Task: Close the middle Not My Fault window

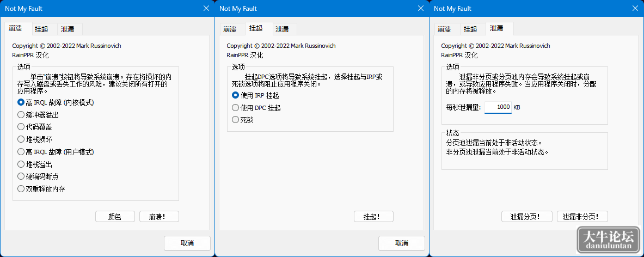Action: click(421, 8)
